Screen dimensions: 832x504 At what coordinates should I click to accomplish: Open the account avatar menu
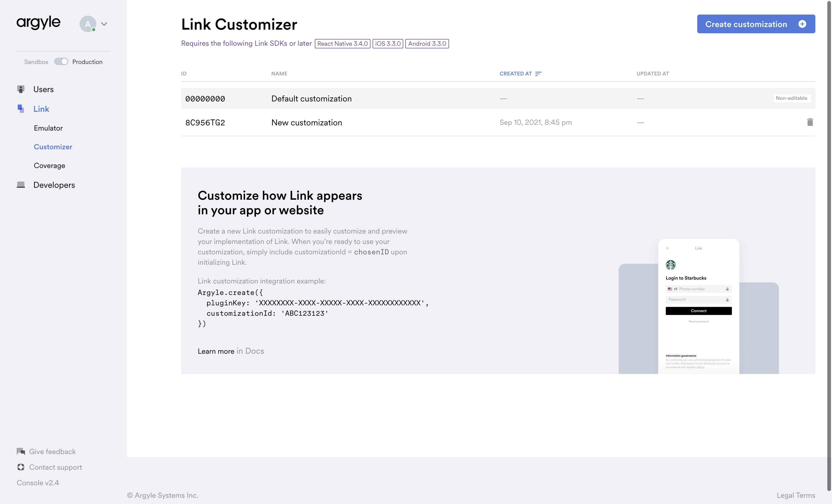[x=88, y=24]
